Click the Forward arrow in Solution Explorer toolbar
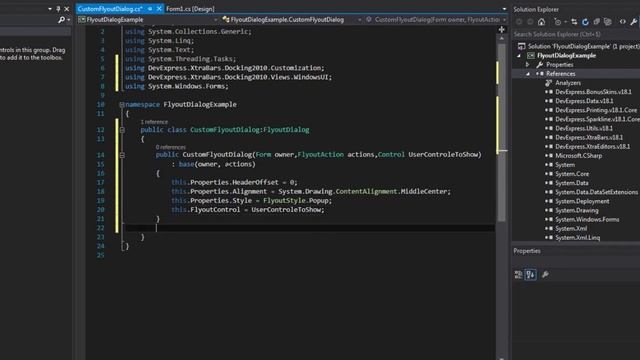 click(x=530, y=22)
